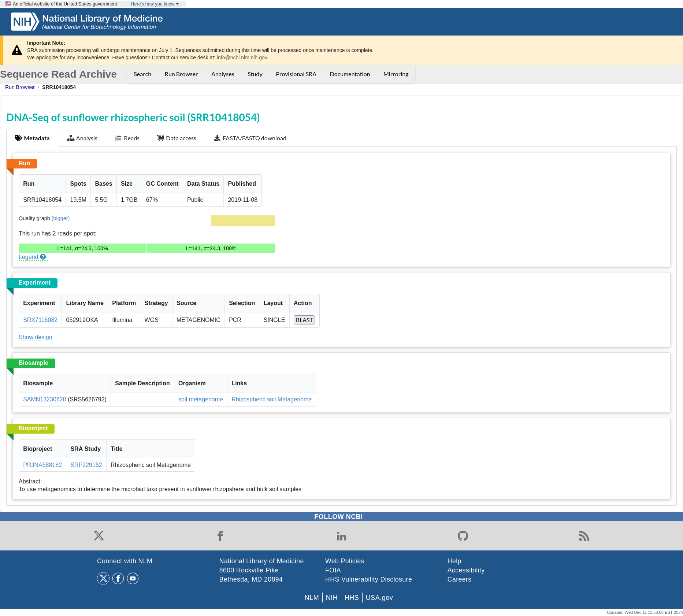Click the circled Facebook icon under Connect with NLM
Image resolution: width=683 pixels, height=616 pixels.
point(118,578)
